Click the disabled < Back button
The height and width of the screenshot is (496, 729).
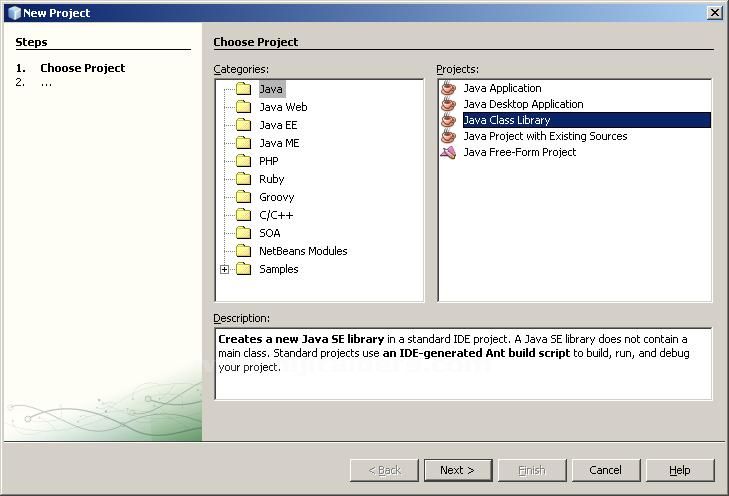pyautogui.click(x=384, y=470)
